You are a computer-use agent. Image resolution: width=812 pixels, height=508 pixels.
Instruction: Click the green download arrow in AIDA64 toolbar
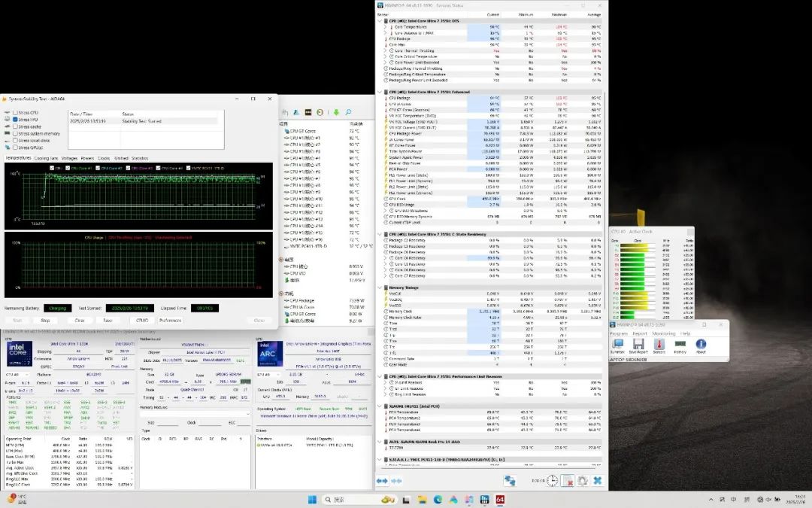click(336, 112)
